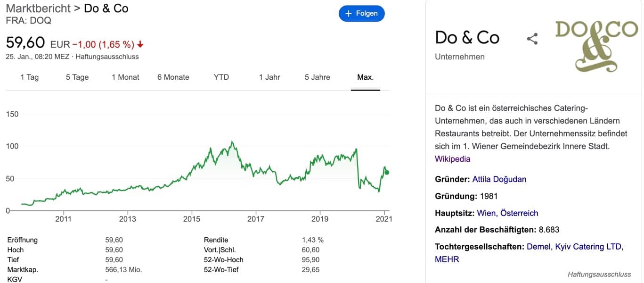
Task: Click the 2021 label on the chart axis
Action: click(384, 219)
